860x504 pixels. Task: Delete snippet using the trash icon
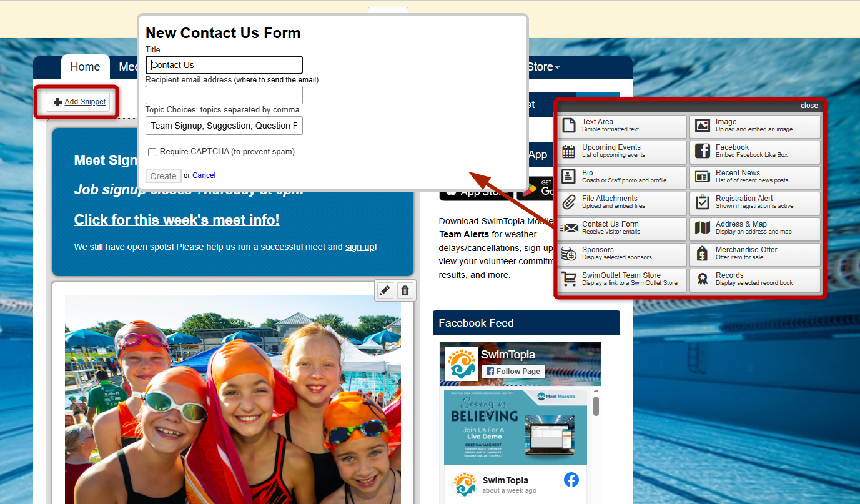pos(405,290)
